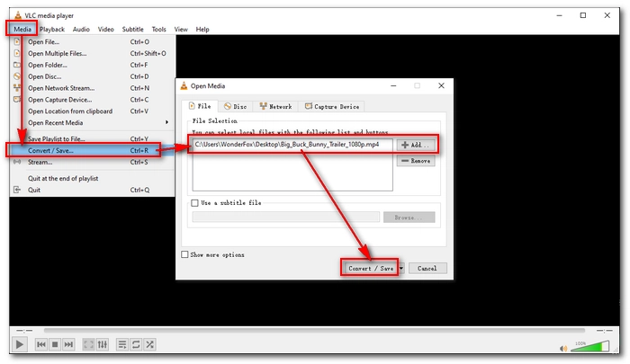
Task: Choose Open Location from clipboard
Action: [93, 111]
